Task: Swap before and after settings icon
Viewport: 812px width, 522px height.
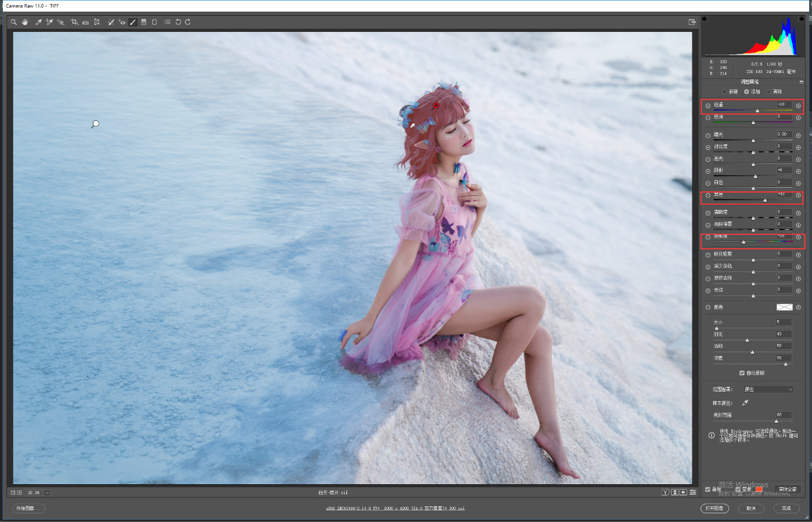Action: [675, 492]
